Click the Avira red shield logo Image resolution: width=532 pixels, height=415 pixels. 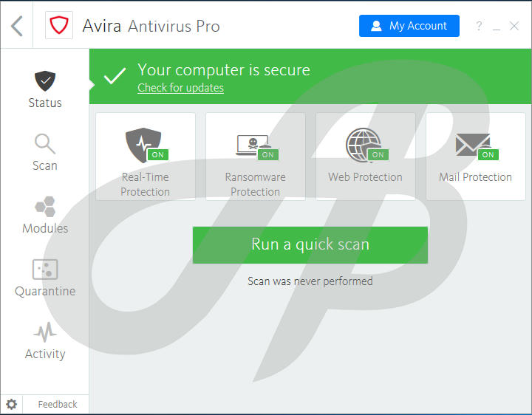(x=59, y=25)
